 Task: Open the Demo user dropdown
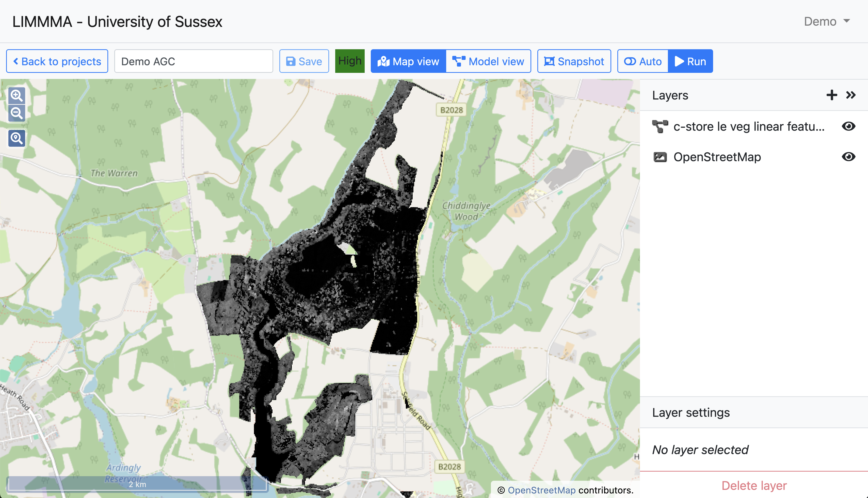pos(827,21)
